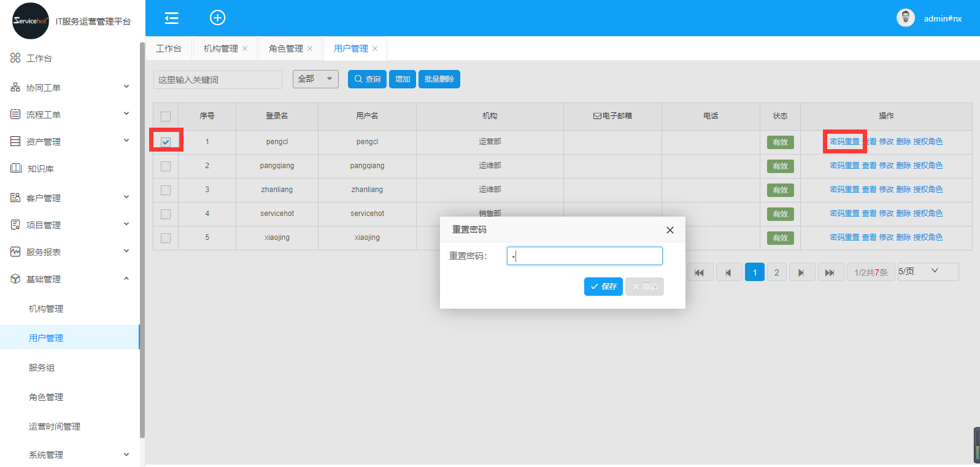This screenshot has height=467, width=980.
Task: Expand the 资产管理 sidebar menu
Action: 70,142
